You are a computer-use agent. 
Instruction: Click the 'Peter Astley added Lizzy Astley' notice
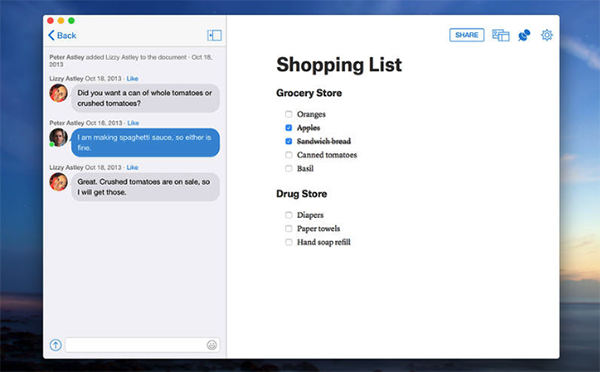point(131,60)
